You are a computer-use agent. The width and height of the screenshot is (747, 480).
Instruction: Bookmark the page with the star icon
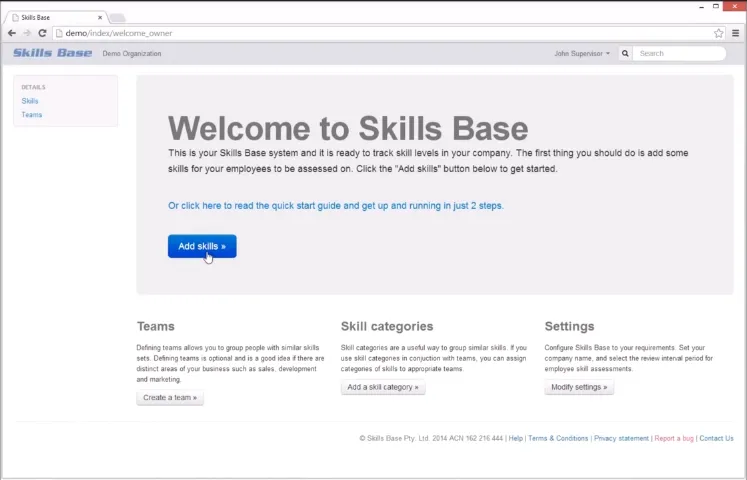(718, 33)
